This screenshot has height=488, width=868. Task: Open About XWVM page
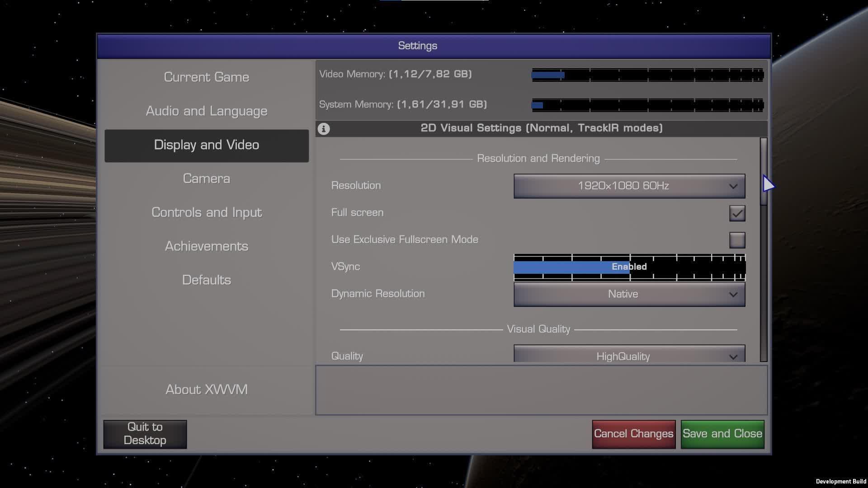coord(207,389)
